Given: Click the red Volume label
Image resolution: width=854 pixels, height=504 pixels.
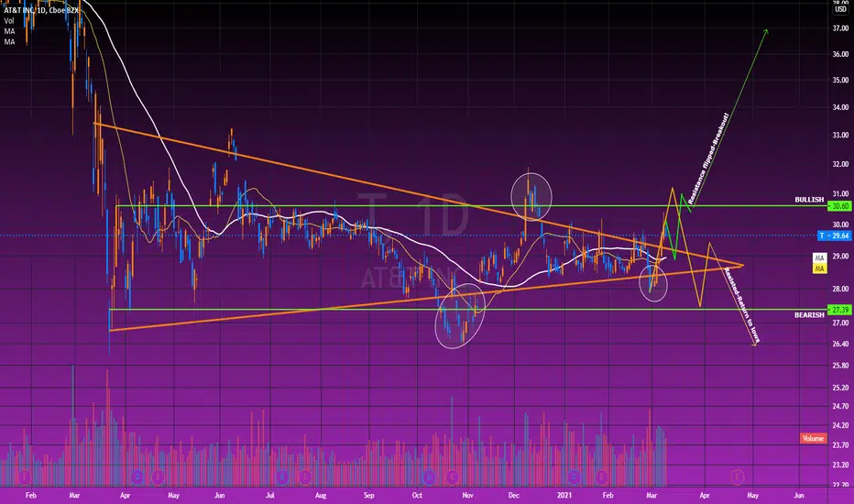Looking at the screenshot, I should 813,438.
